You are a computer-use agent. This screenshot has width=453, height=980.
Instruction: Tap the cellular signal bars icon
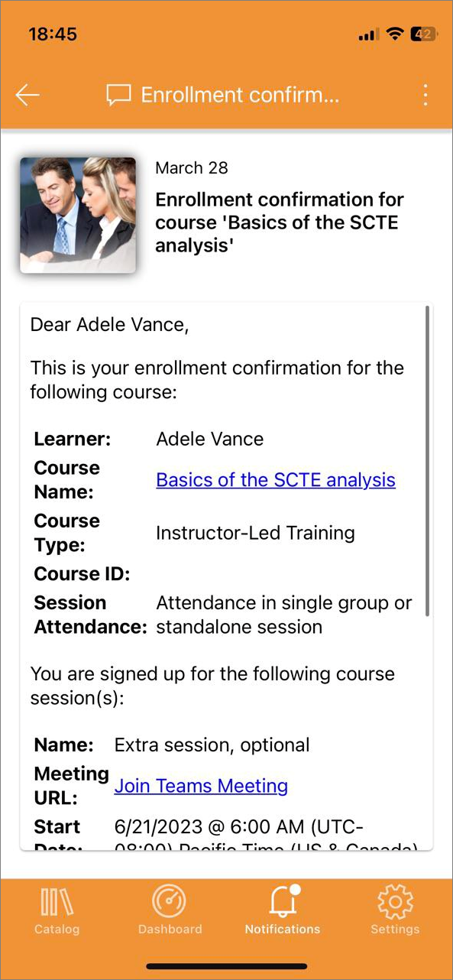click(x=368, y=35)
